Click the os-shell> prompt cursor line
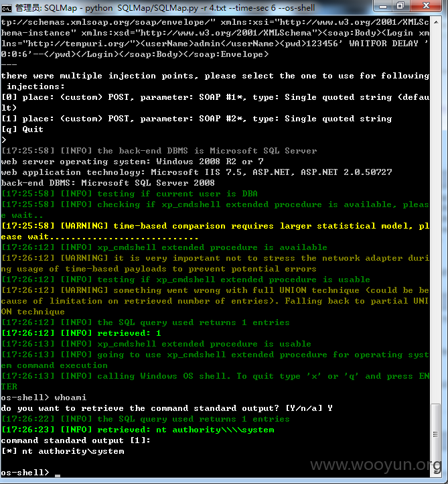 tap(31, 473)
